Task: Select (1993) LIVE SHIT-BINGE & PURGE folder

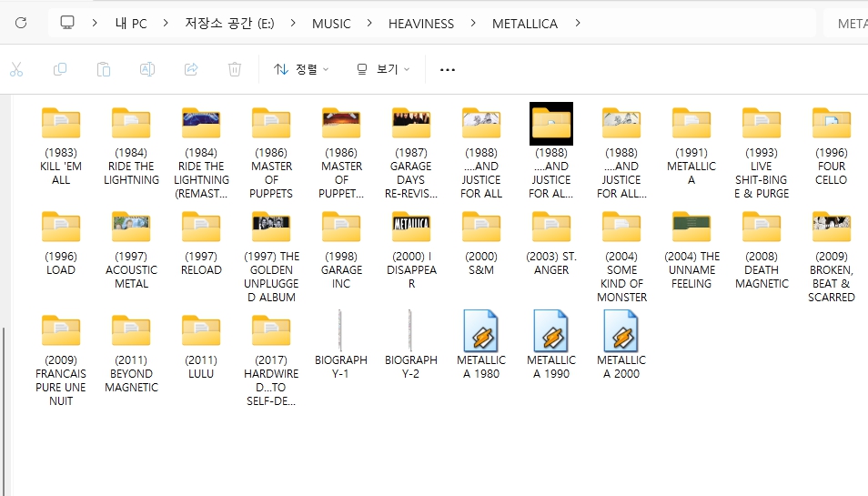Action: click(x=762, y=153)
